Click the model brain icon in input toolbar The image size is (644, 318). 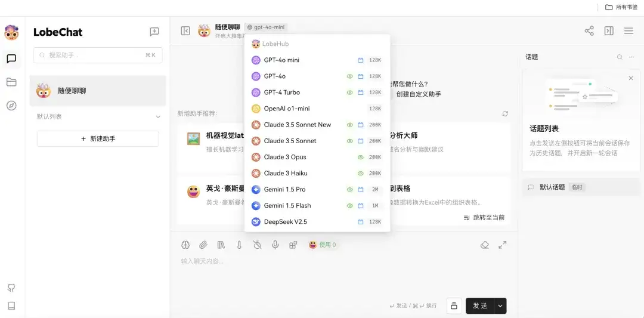[185, 245]
